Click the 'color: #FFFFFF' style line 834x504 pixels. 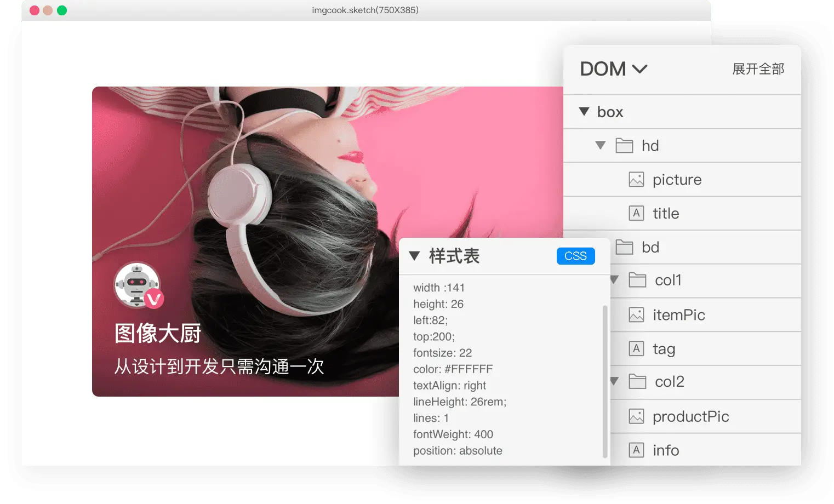click(453, 369)
